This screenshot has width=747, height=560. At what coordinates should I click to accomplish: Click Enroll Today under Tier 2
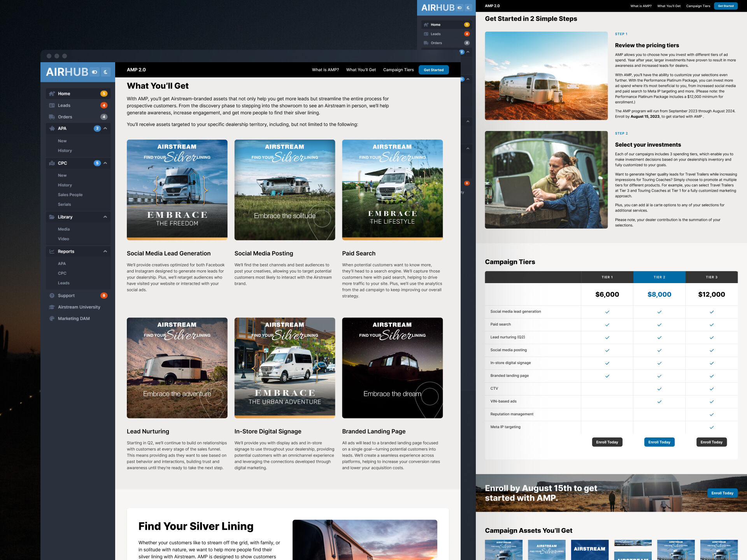(659, 442)
